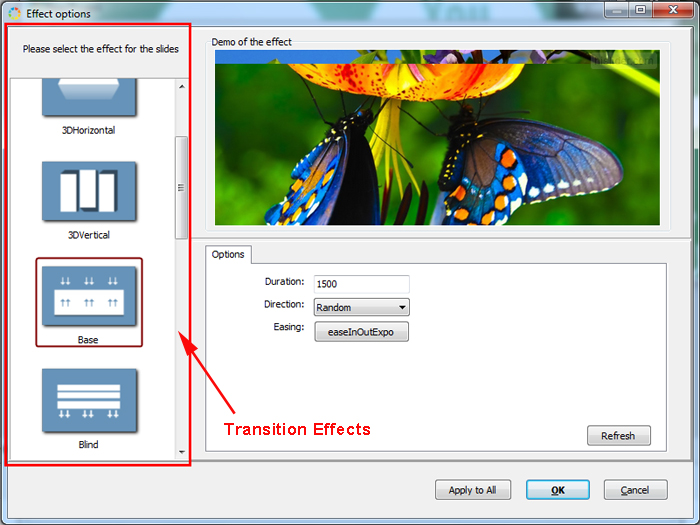The image size is (700, 525).
Task: Maximize the Effect options window
Action: tap(639, 10)
